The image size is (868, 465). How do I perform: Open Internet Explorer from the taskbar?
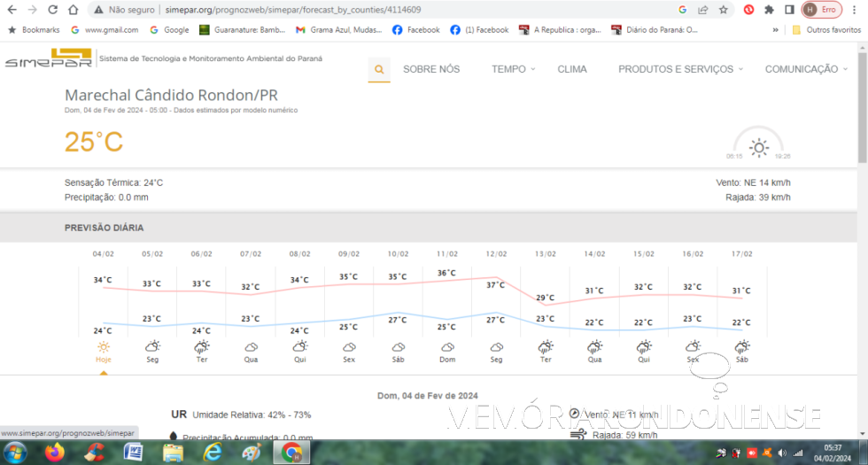point(213,453)
